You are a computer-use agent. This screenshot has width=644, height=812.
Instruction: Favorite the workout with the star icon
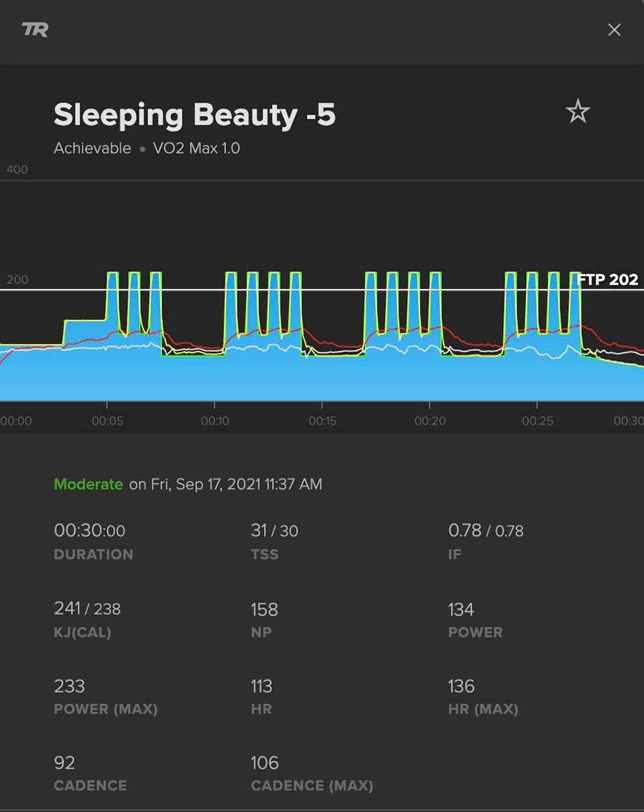coord(577,112)
